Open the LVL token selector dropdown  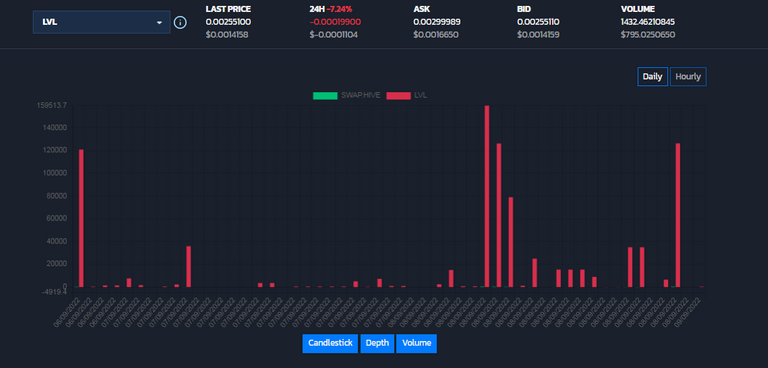point(101,23)
